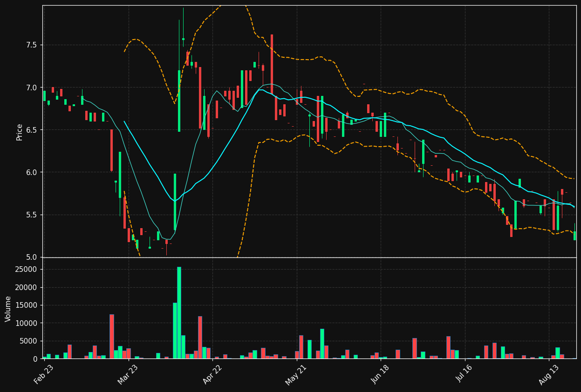The image size is (581, 392).
Task: Click the 6.5 price axis label
Action: pyautogui.click(x=32, y=130)
